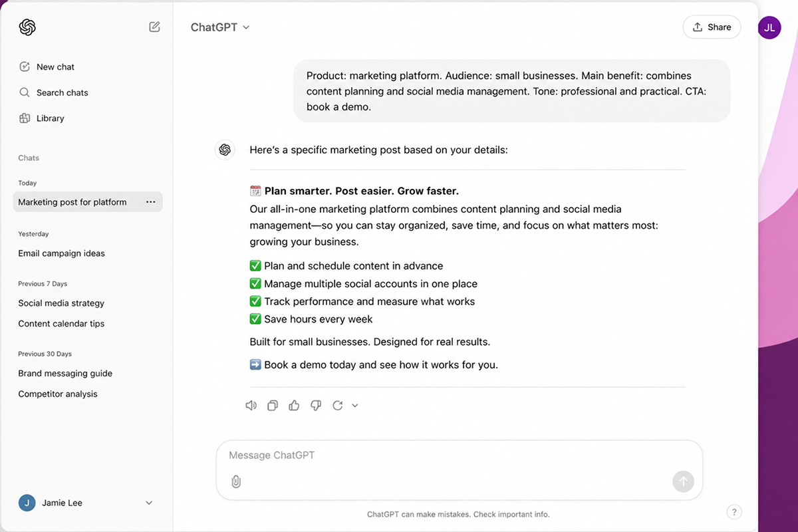Expand the regenerate options chevron
This screenshot has width=798, height=532.
coord(355,406)
